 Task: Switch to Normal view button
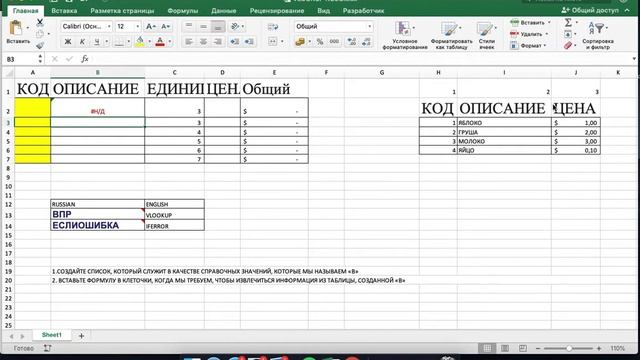click(x=487, y=348)
